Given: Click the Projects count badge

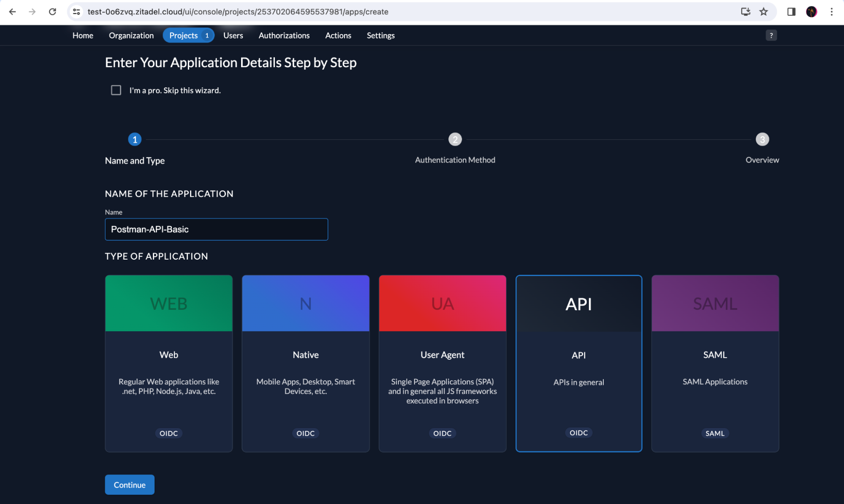Looking at the screenshot, I should (207, 35).
